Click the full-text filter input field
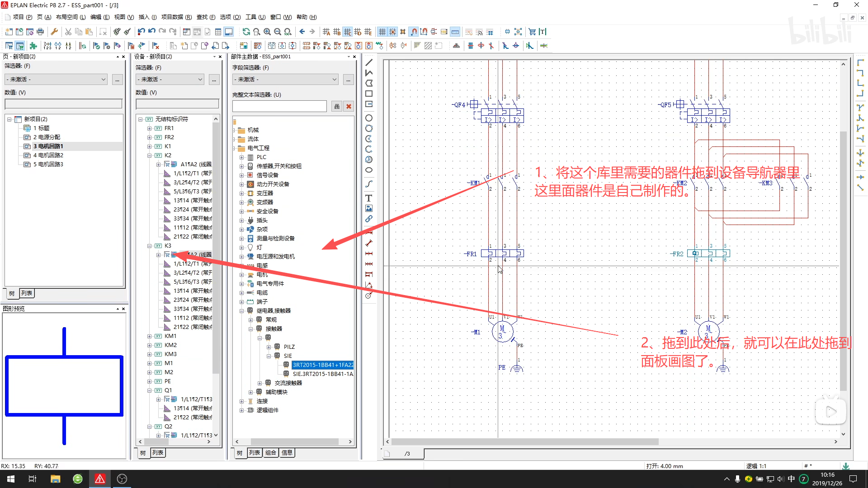 pyautogui.click(x=279, y=106)
